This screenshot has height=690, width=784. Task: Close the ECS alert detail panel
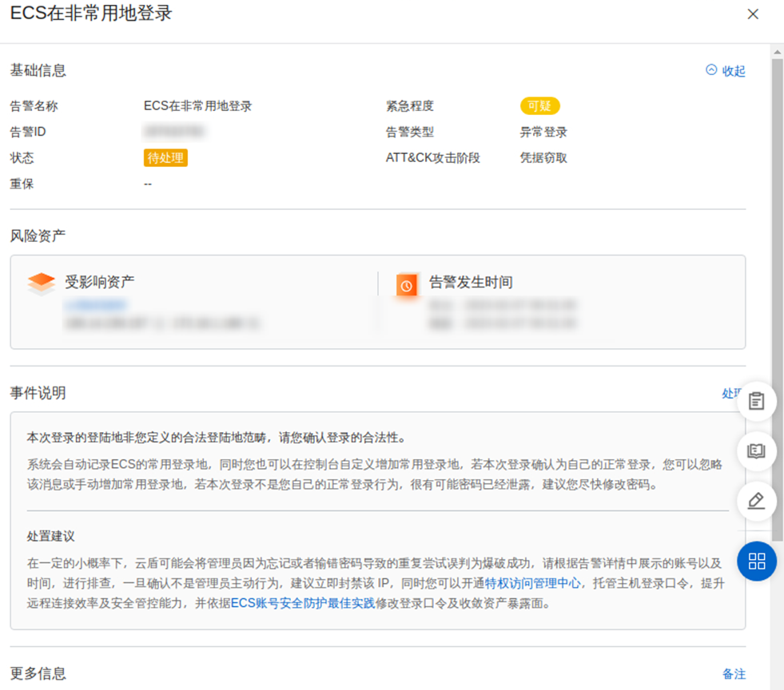pos(753,14)
